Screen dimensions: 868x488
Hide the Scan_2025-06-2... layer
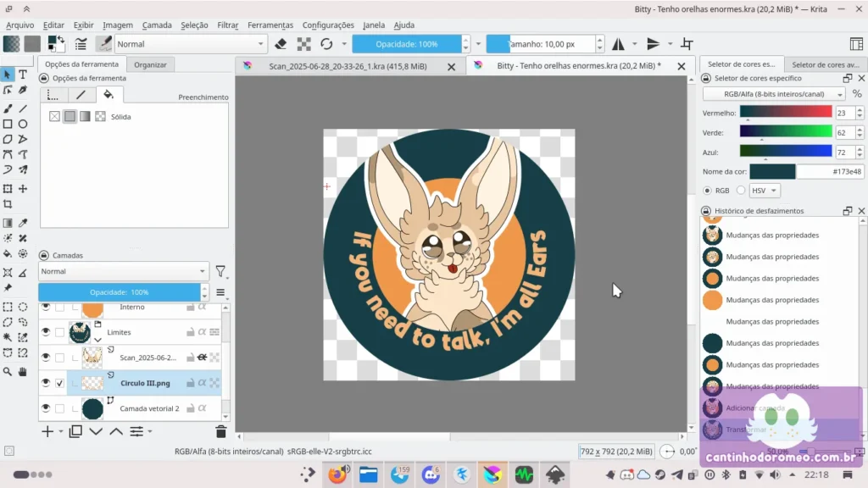click(46, 357)
